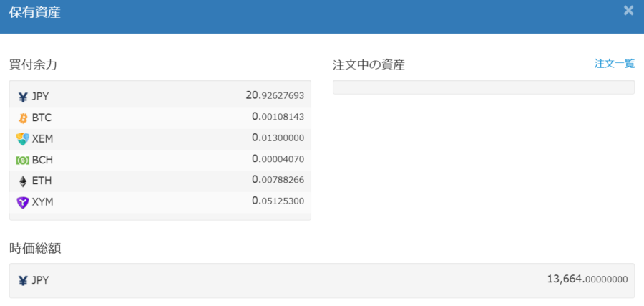This screenshot has height=306, width=644.
Task: Click the XEM amount 0.01300000
Action: (278, 138)
